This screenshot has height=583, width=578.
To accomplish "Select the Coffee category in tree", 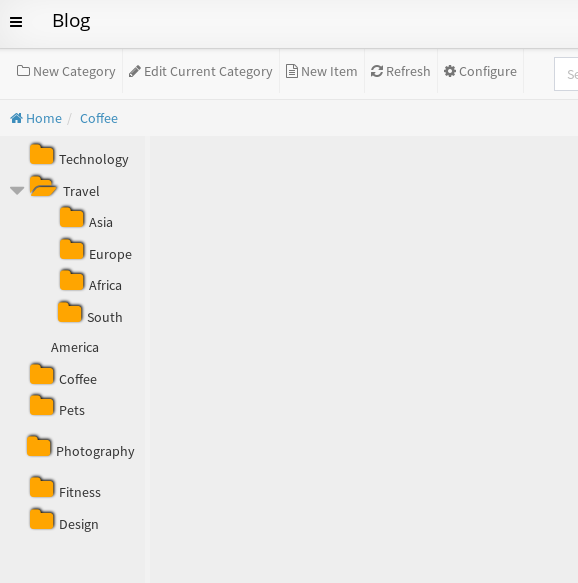I will (x=78, y=380).
